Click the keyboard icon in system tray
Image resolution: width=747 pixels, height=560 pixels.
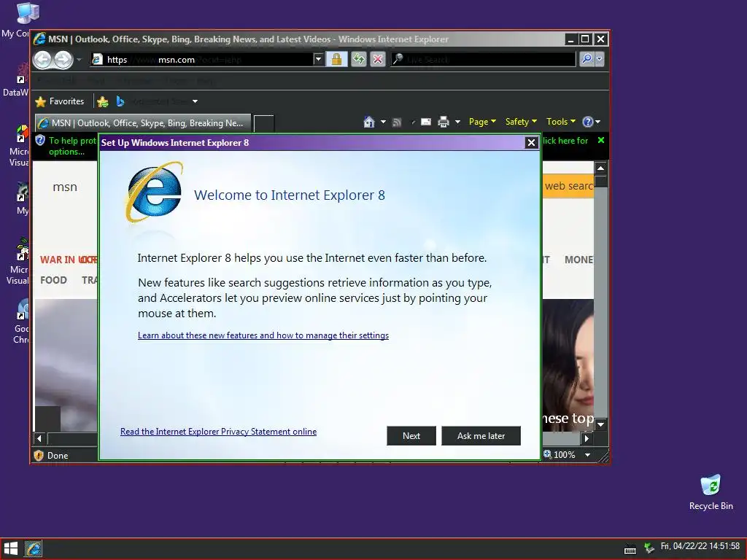(x=630, y=549)
